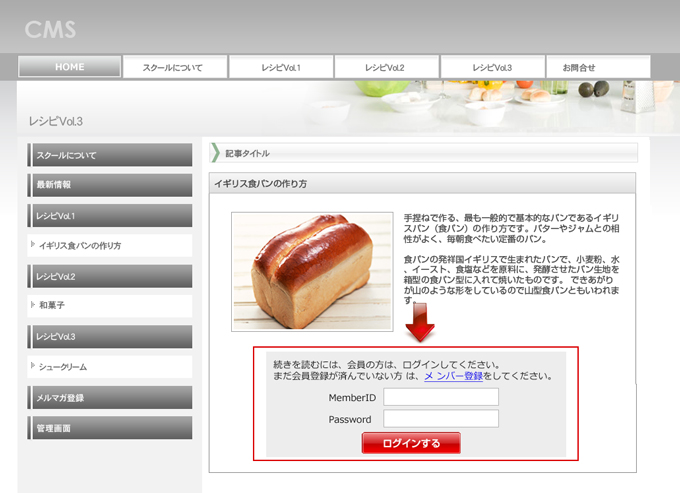Open 管理画面 from the sidebar
This screenshot has height=493, width=680.
[x=110, y=428]
